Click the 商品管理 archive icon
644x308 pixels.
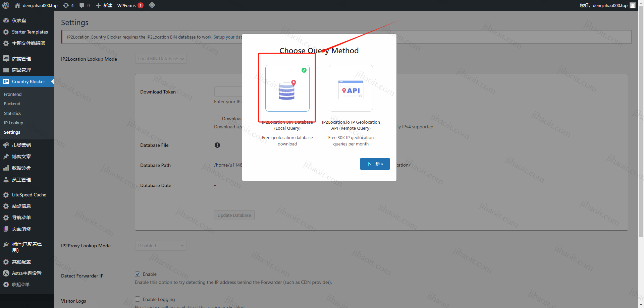coord(6,70)
